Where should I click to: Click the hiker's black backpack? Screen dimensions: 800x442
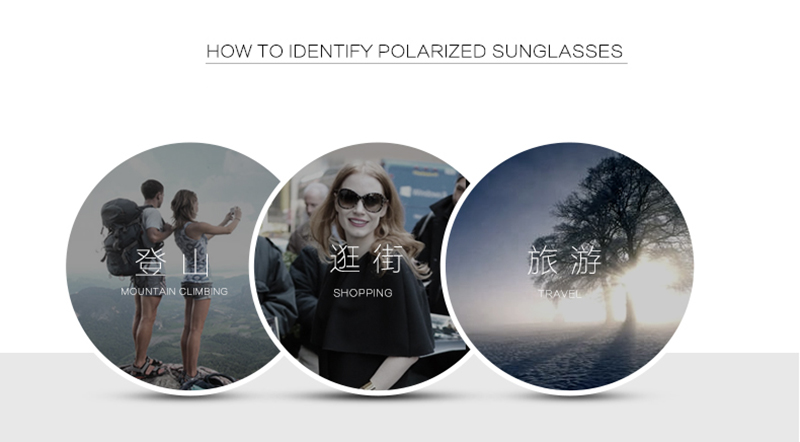click(x=122, y=236)
